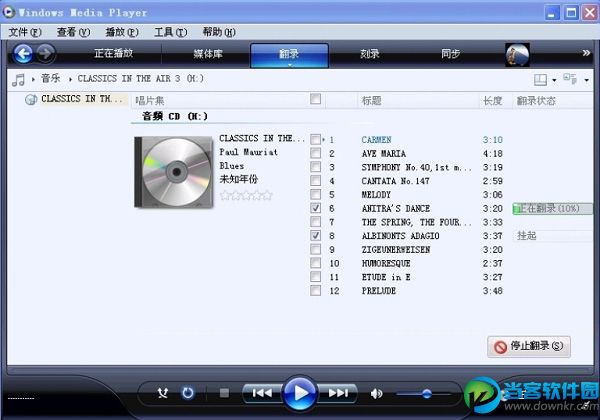Check the track 10 HUMORESQUE checkbox
Viewport: 600px width, 420px height.
pyautogui.click(x=316, y=263)
